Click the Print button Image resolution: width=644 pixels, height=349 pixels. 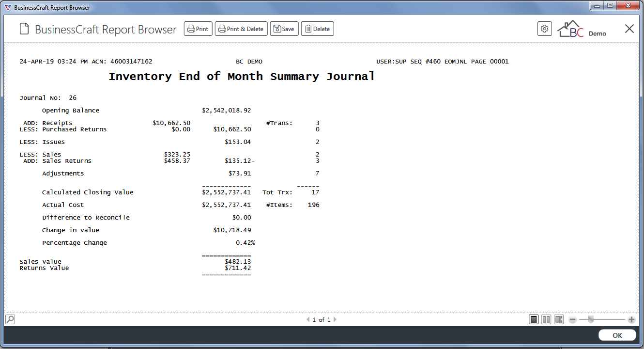click(x=198, y=29)
